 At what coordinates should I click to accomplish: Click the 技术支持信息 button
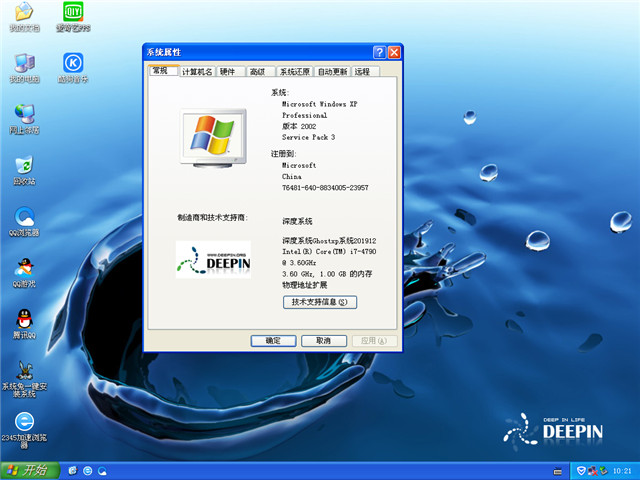click(x=320, y=302)
